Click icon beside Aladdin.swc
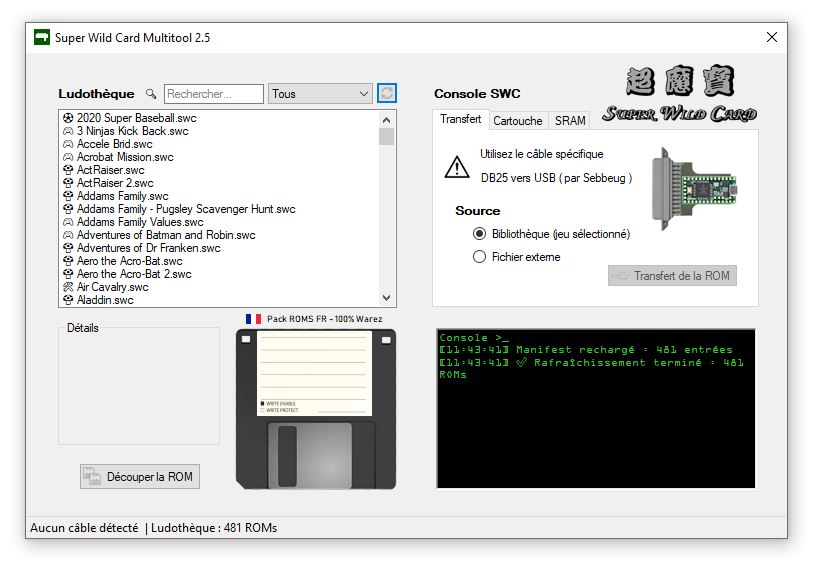 (68, 300)
